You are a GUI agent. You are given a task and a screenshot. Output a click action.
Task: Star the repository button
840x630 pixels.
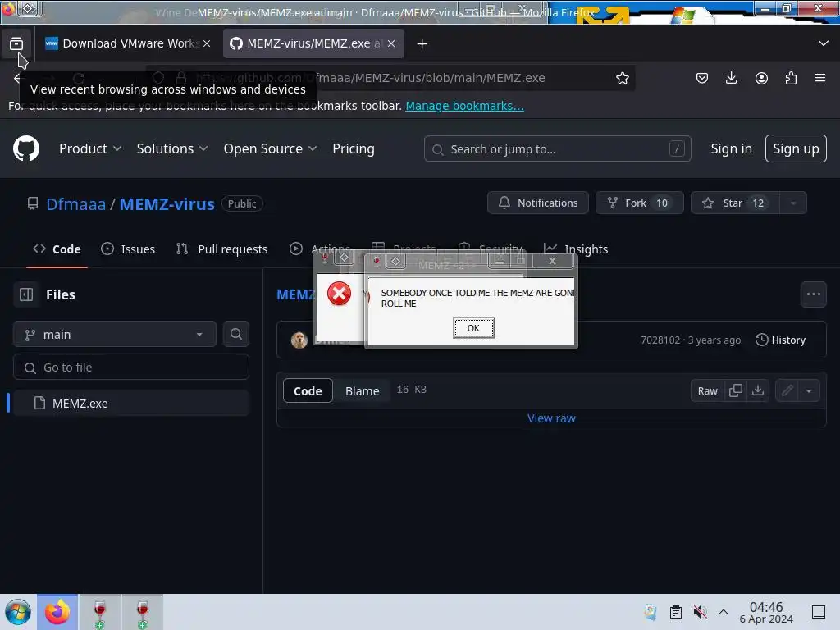tap(734, 203)
